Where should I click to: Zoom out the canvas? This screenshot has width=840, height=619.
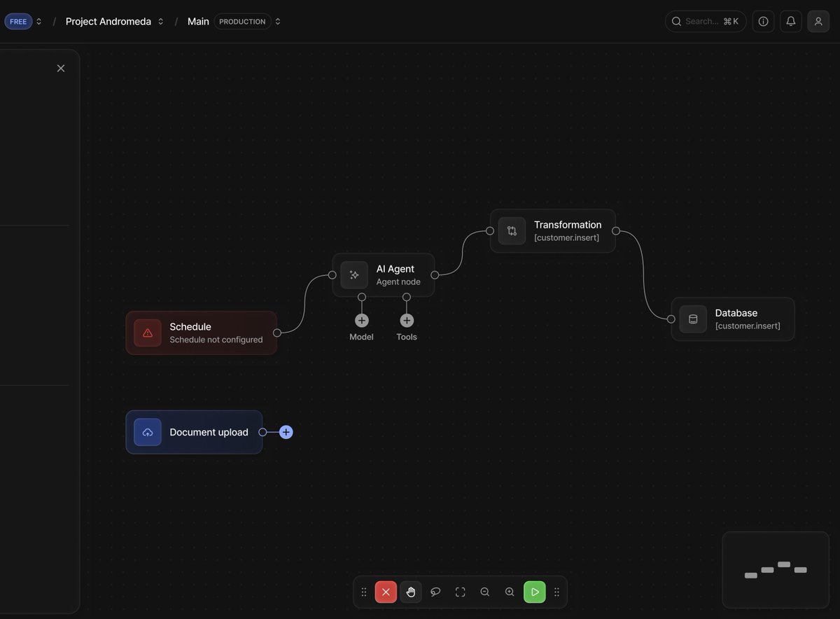[485, 592]
